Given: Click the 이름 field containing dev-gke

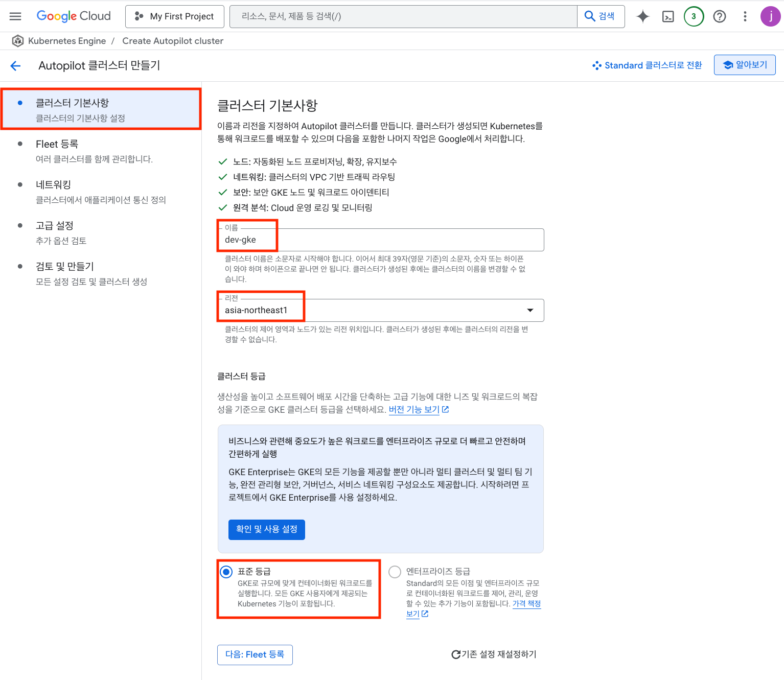Looking at the screenshot, I should pyautogui.click(x=381, y=240).
